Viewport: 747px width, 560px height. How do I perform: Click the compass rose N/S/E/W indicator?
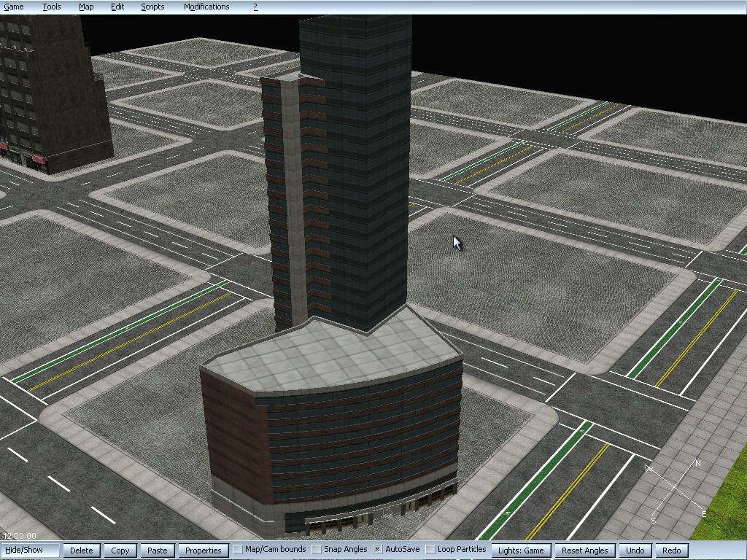pyautogui.click(x=676, y=491)
